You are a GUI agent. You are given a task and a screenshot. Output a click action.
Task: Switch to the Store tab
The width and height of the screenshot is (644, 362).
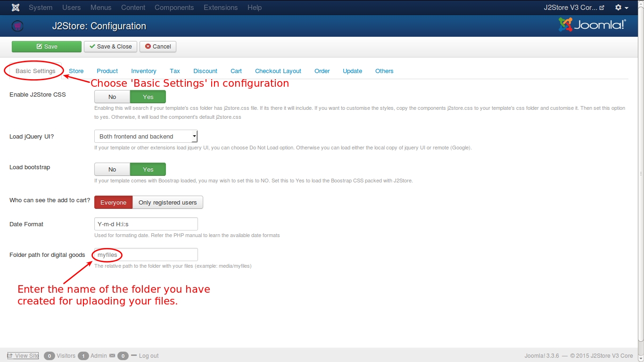point(76,71)
